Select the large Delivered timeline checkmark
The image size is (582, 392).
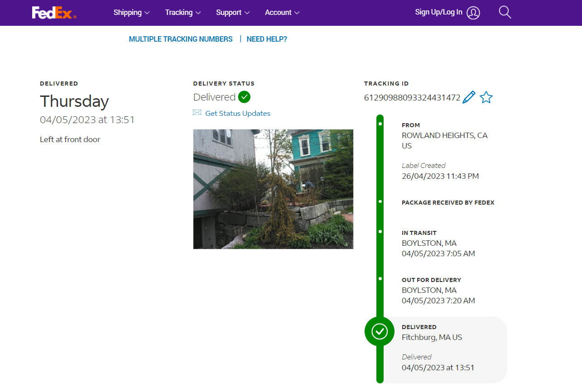pyautogui.click(x=380, y=331)
